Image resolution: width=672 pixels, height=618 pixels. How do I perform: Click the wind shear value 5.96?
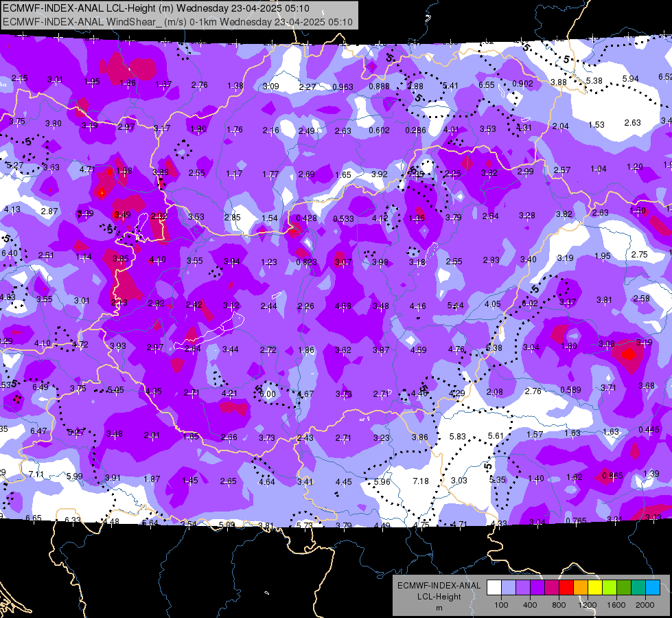coord(382,481)
